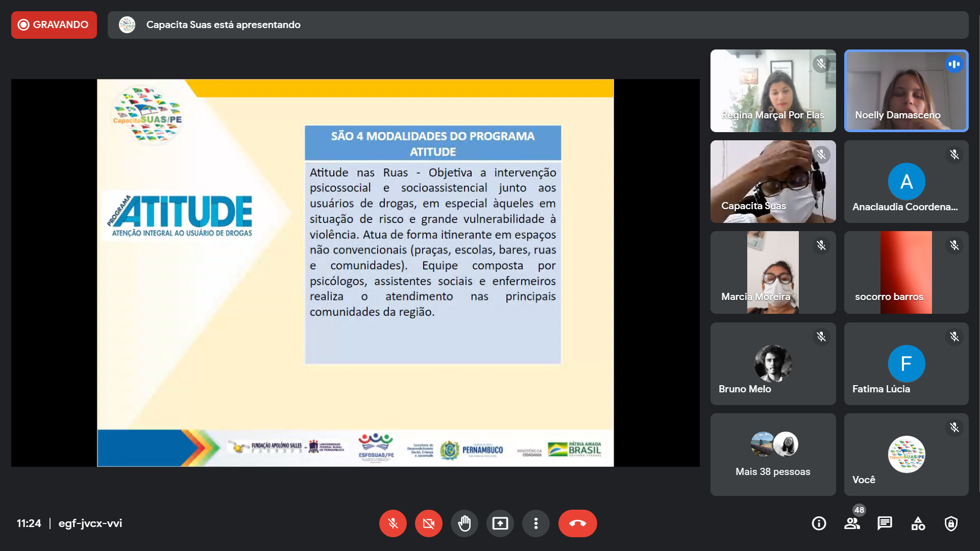Select Regina Marçal Por Elas video tile
Viewport: 980px width, 551px height.
pyautogui.click(x=773, y=91)
